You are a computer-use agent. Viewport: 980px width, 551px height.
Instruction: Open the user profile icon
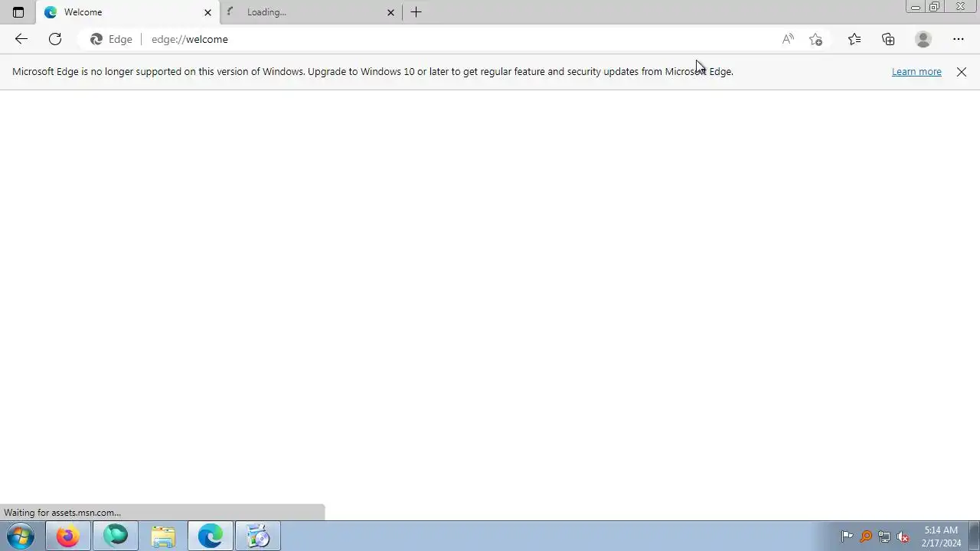[x=923, y=39]
